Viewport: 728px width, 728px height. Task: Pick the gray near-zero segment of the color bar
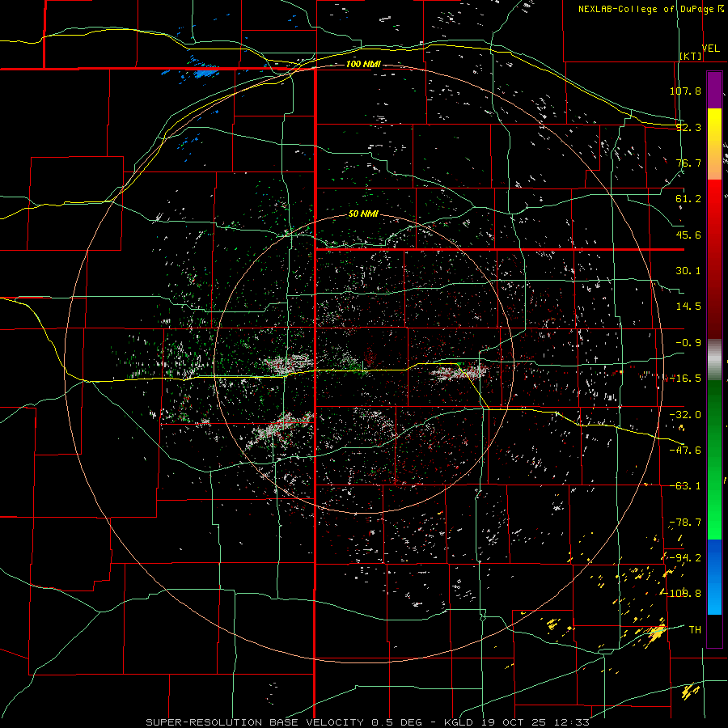tap(714, 360)
